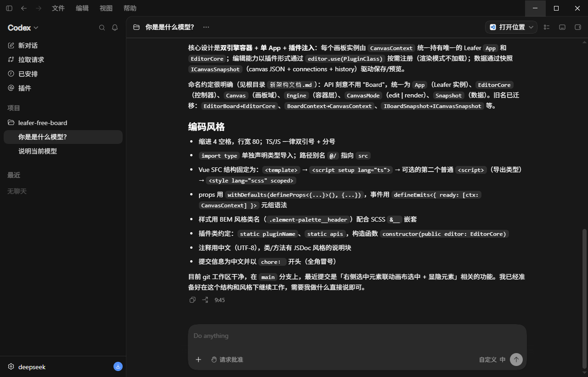Screen dimensions: 588x377
Task: Change the 中 reasoning level
Action: click(503, 360)
